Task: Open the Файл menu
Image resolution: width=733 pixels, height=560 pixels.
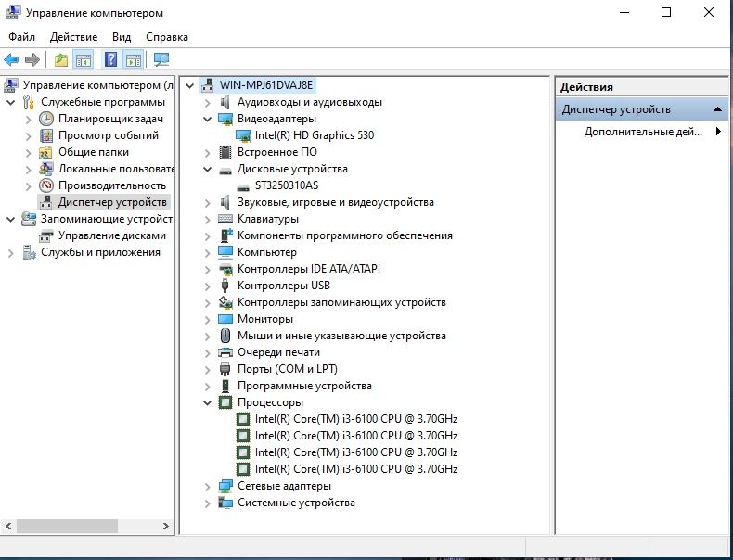Action: pyautogui.click(x=21, y=37)
